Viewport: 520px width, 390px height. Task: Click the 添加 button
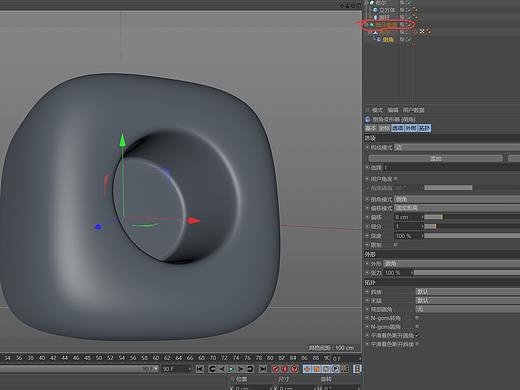435,158
